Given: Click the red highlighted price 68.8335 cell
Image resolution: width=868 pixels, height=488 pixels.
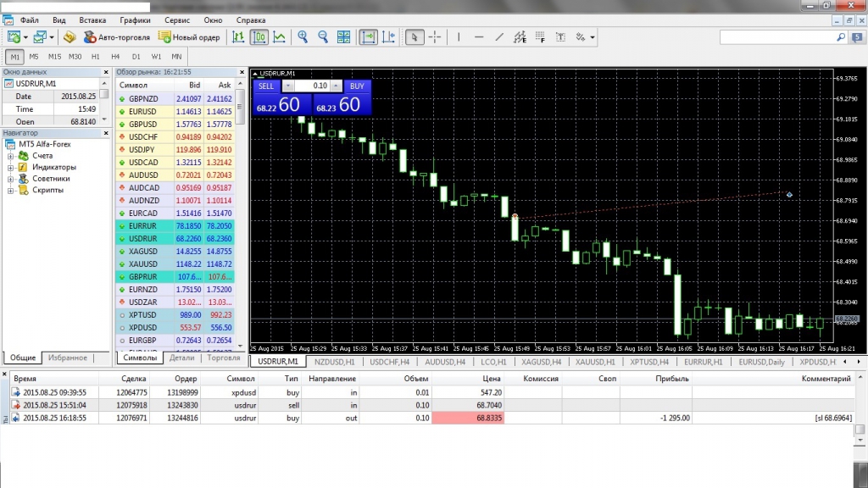Looking at the screenshot, I should point(467,418).
